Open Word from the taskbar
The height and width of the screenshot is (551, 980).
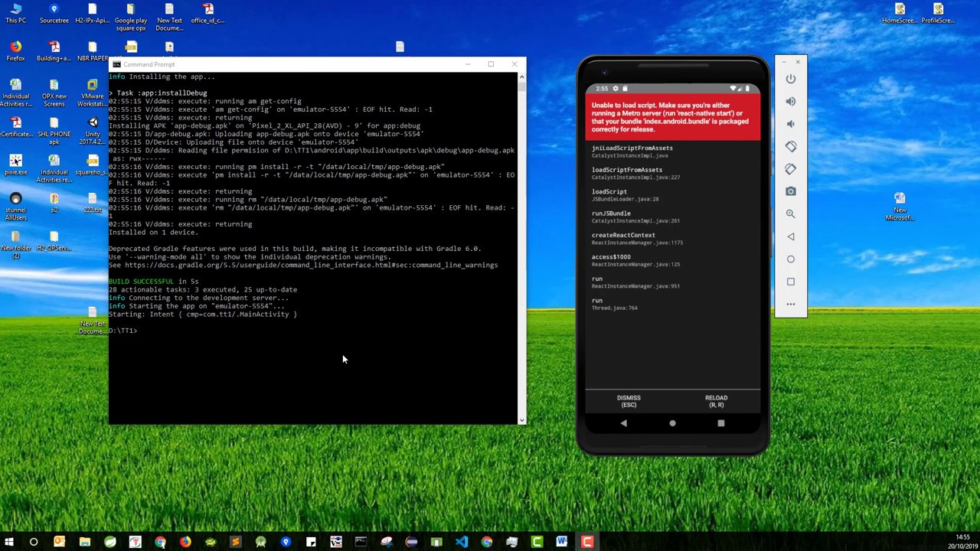point(562,543)
